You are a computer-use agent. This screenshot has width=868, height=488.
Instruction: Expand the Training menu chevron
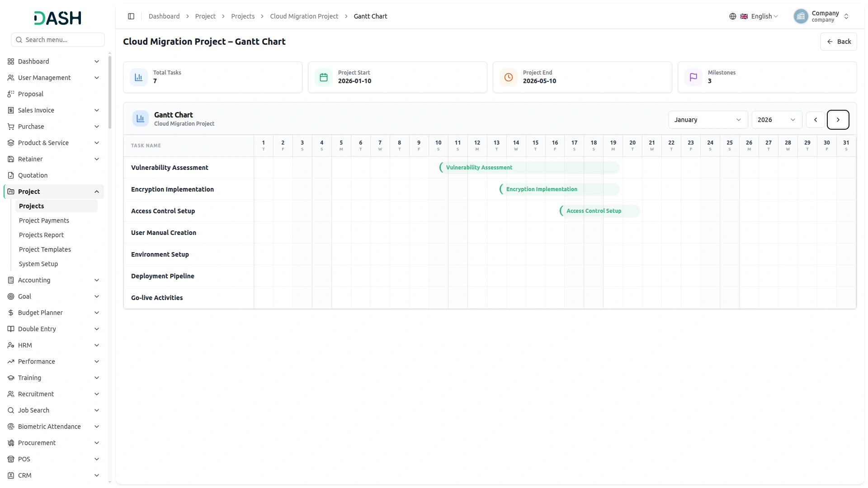97,378
